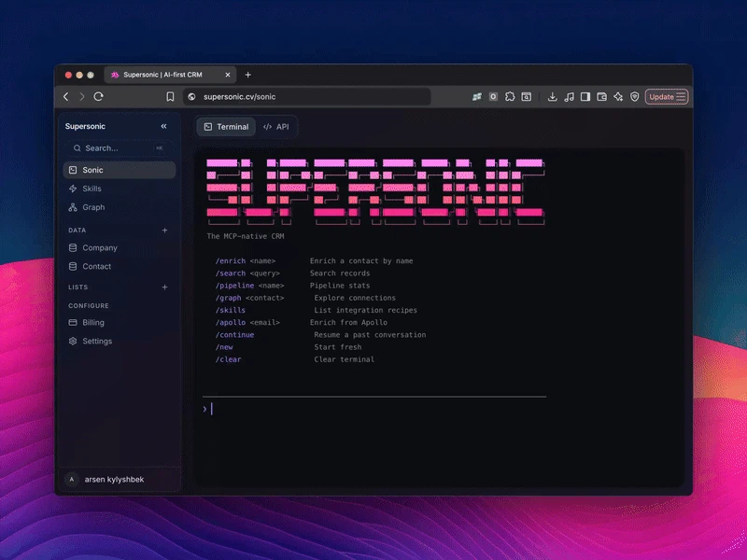Run the /clear command link

coord(228,358)
